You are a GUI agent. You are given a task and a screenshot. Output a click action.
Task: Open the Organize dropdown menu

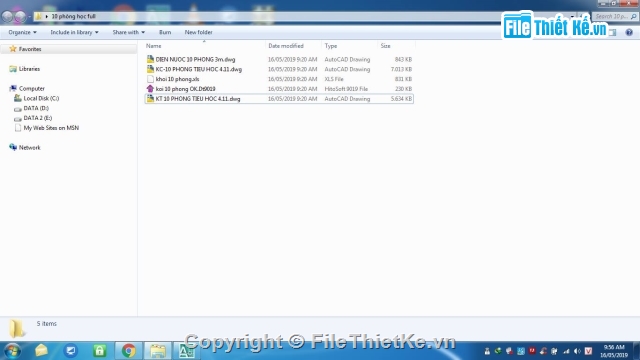(22, 32)
